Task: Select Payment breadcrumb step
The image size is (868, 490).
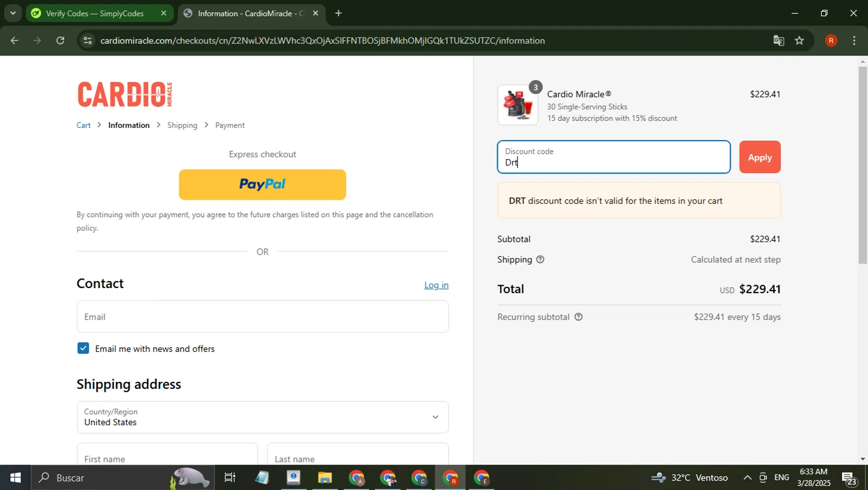Action: (230, 125)
